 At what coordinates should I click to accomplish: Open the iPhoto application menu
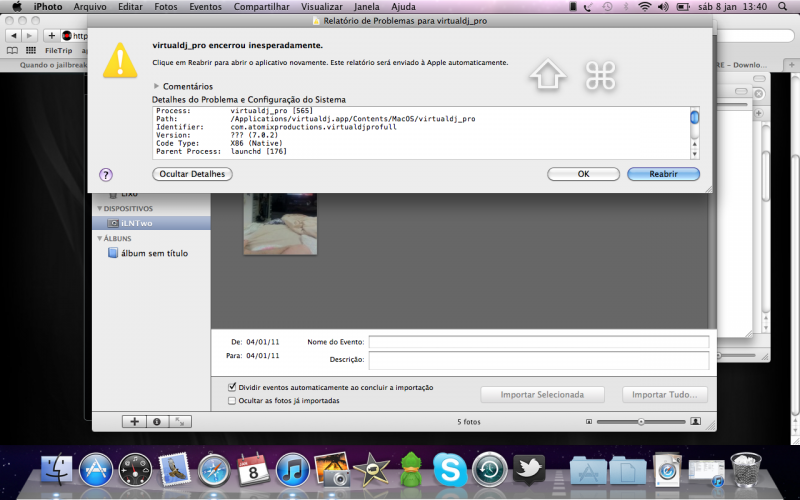(x=47, y=7)
